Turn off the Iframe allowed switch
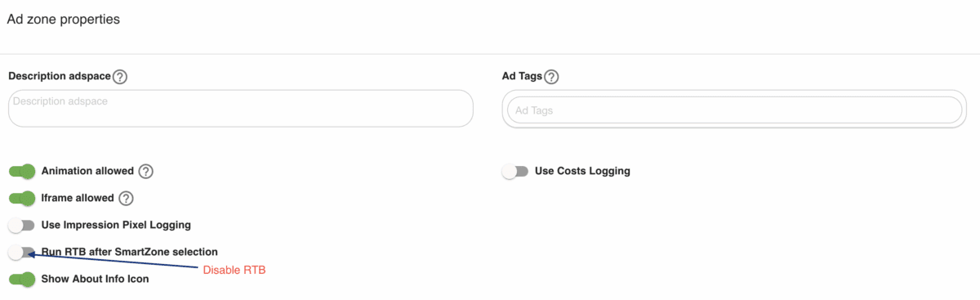 pyautogui.click(x=22, y=198)
